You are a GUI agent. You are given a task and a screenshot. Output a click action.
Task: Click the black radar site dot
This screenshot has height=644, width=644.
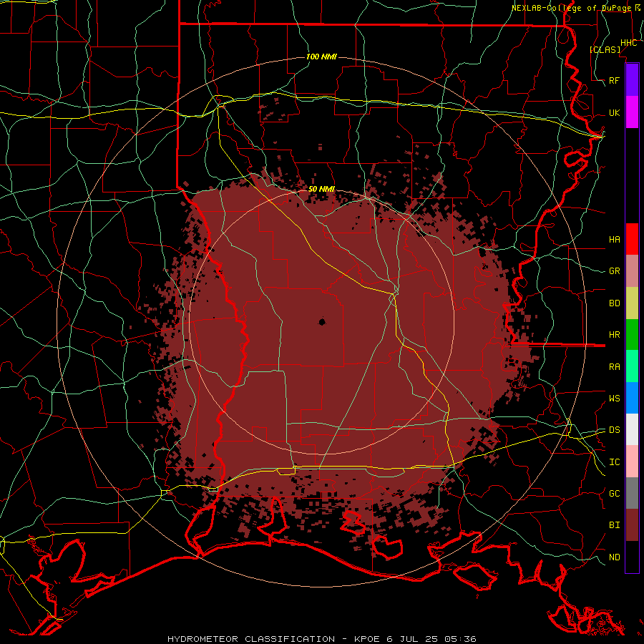coord(322,322)
